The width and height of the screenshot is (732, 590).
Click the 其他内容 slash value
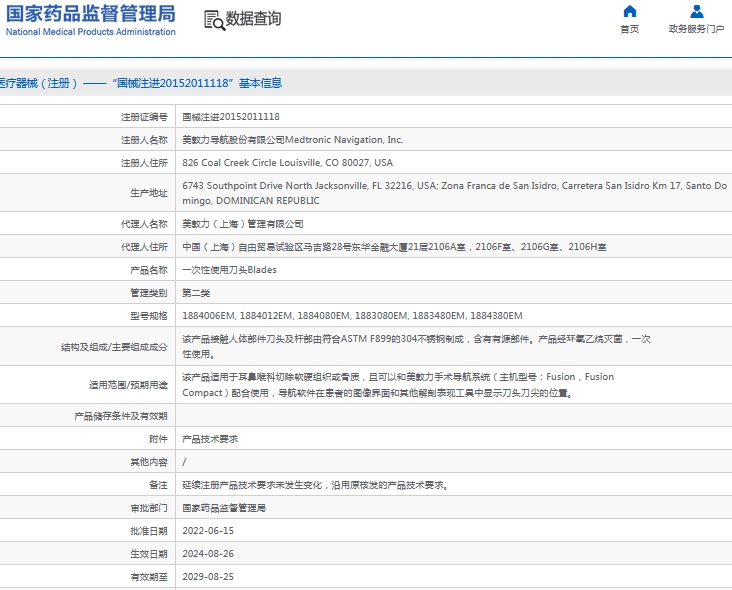(184, 462)
